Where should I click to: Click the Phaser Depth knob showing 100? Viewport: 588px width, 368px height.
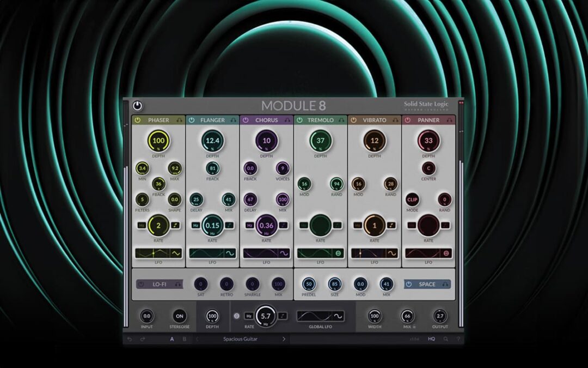158,141
